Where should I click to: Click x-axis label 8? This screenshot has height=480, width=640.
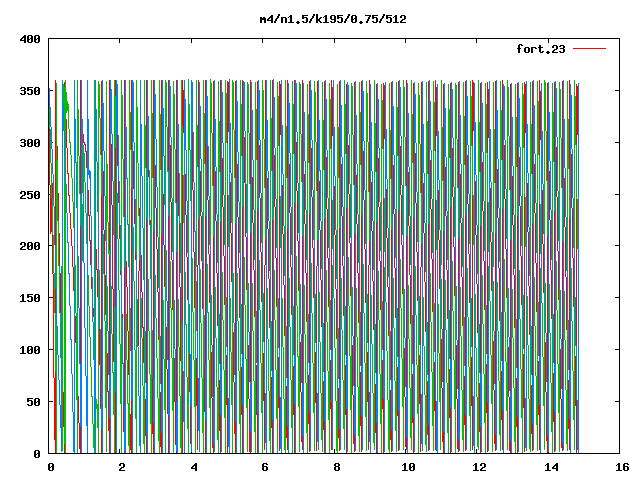tap(337, 467)
